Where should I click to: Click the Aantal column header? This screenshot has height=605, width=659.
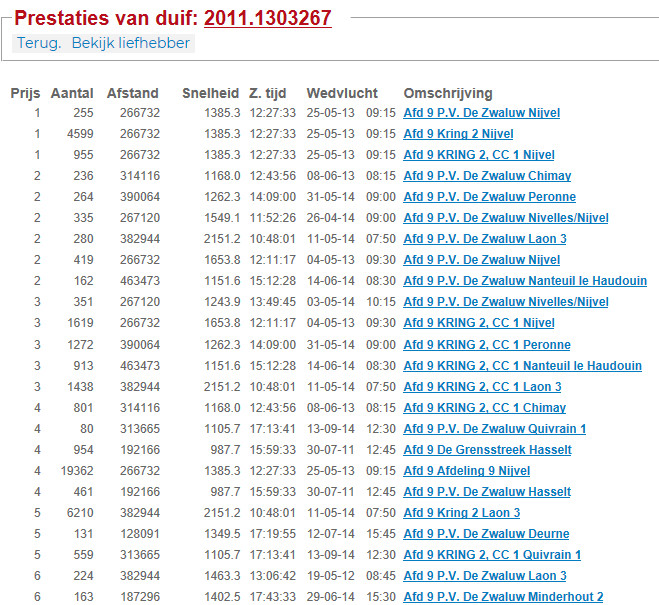coord(72,93)
